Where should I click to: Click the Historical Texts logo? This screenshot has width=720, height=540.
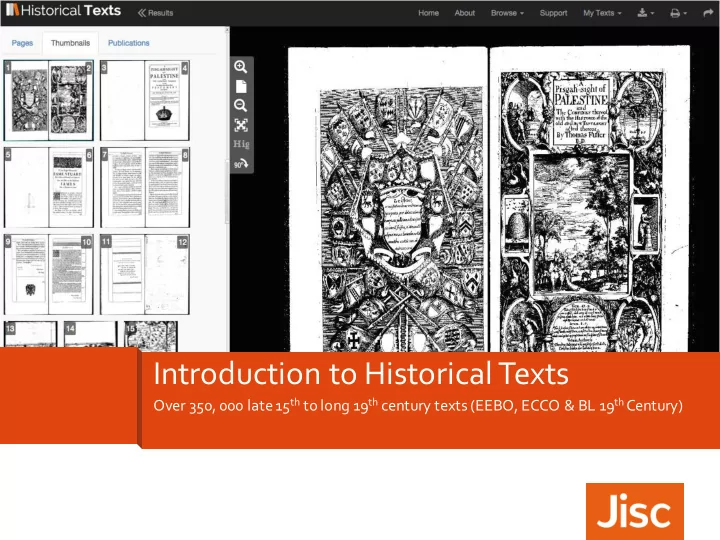coord(63,10)
